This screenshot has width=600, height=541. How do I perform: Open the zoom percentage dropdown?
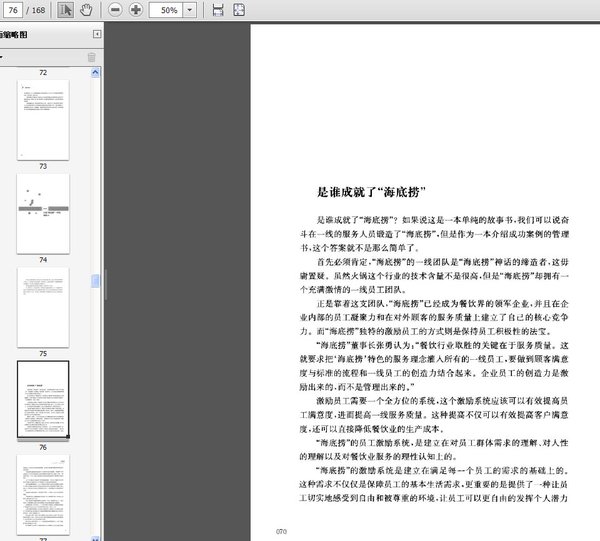click(191, 10)
